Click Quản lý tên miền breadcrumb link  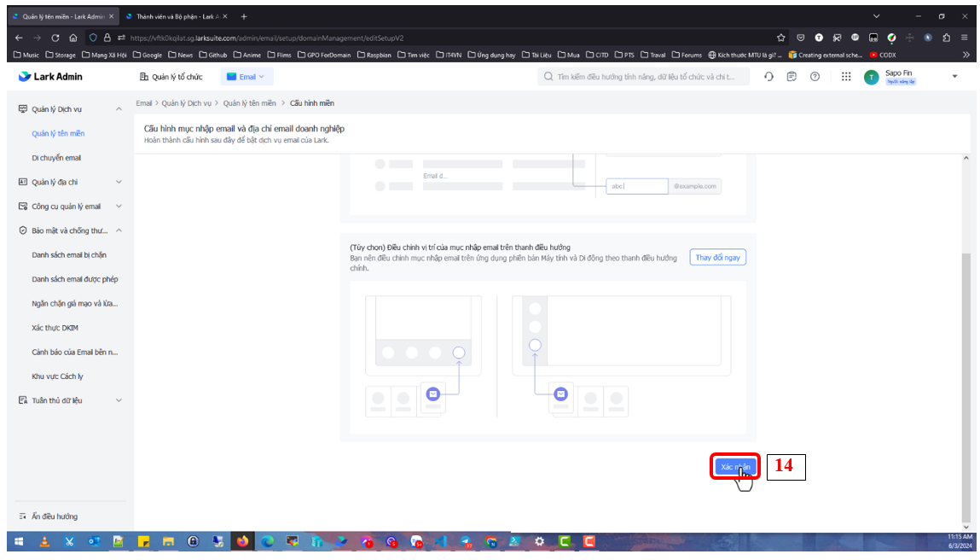pyautogui.click(x=249, y=103)
